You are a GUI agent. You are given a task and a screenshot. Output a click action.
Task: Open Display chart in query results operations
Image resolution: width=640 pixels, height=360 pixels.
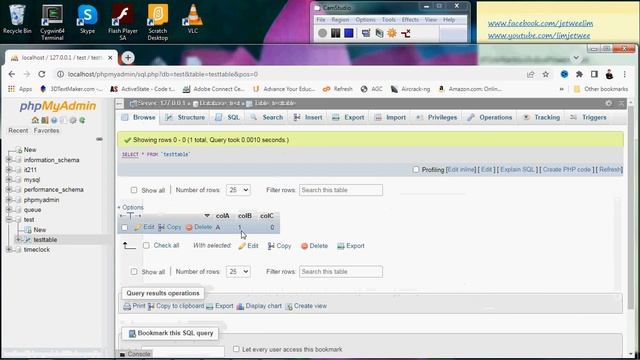259,306
